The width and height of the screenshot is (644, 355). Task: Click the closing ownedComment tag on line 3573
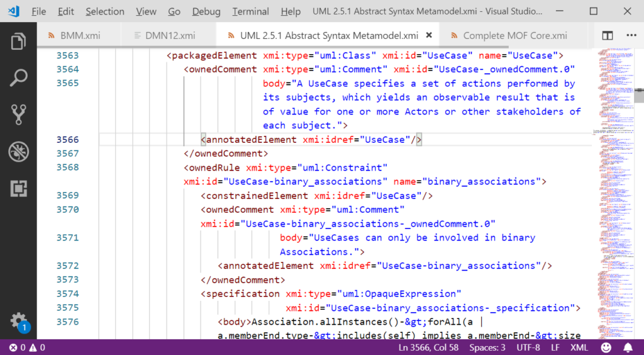[243, 280]
